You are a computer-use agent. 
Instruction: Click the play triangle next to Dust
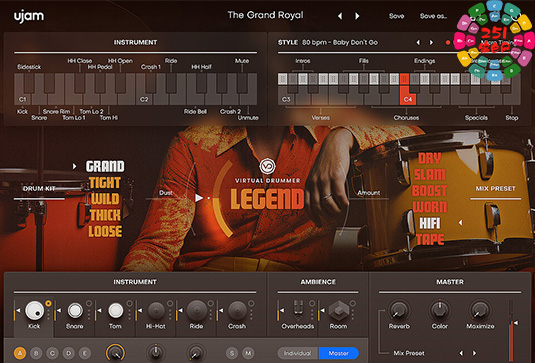click(x=199, y=198)
